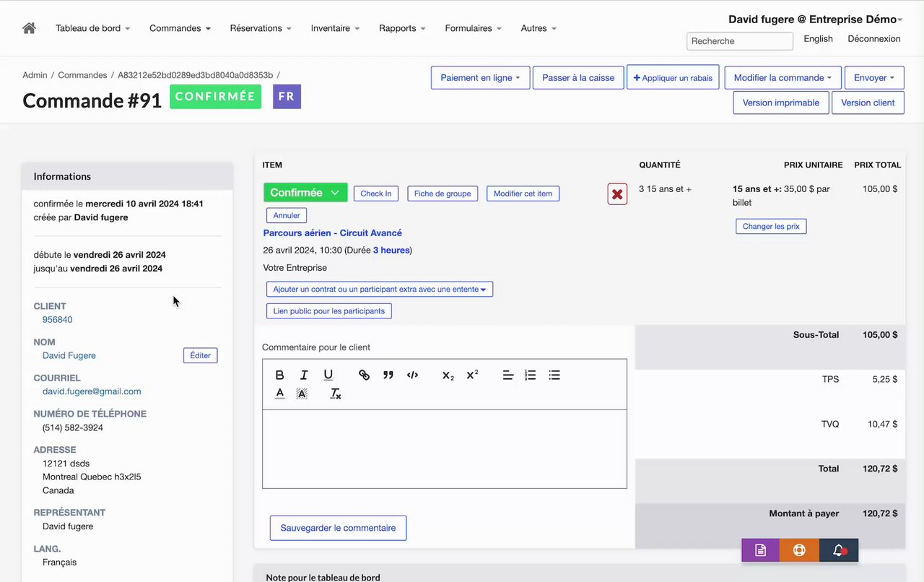
Task: Create a bulleted list
Action: tap(554, 375)
